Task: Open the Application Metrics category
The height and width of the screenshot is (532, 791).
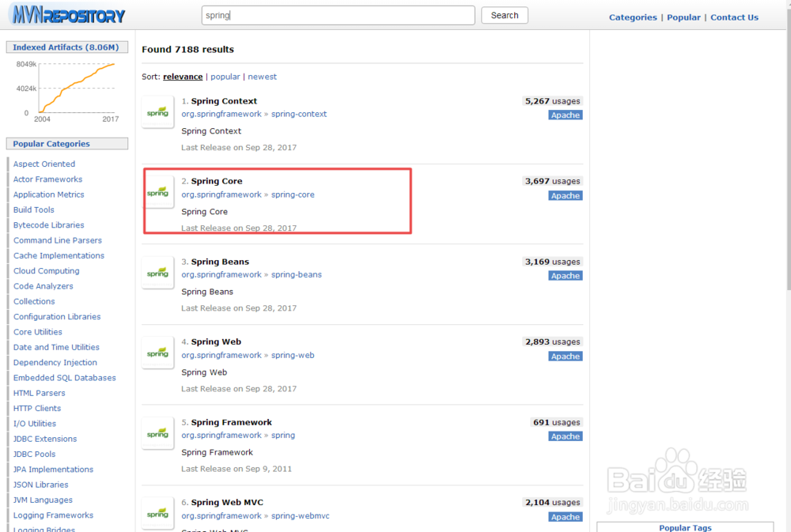Action: tap(49, 194)
